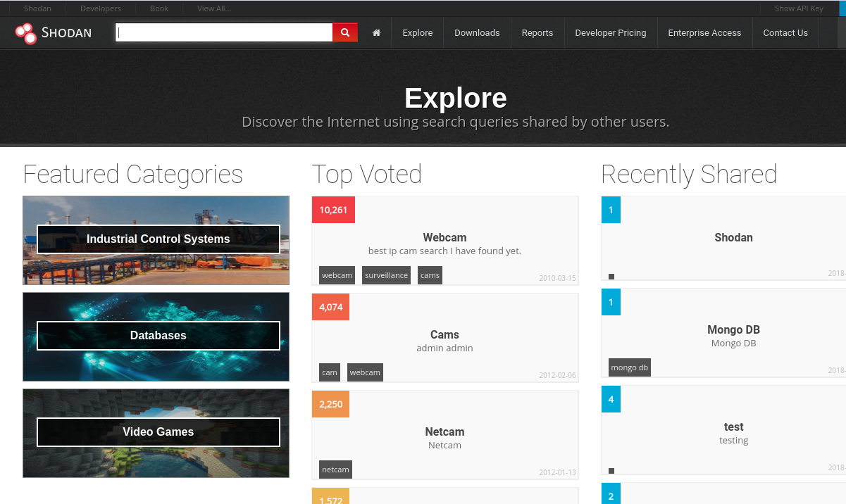The height and width of the screenshot is (504, 846).
Task: Open Contact Us in navigation
Action: [x=785, y=32]
